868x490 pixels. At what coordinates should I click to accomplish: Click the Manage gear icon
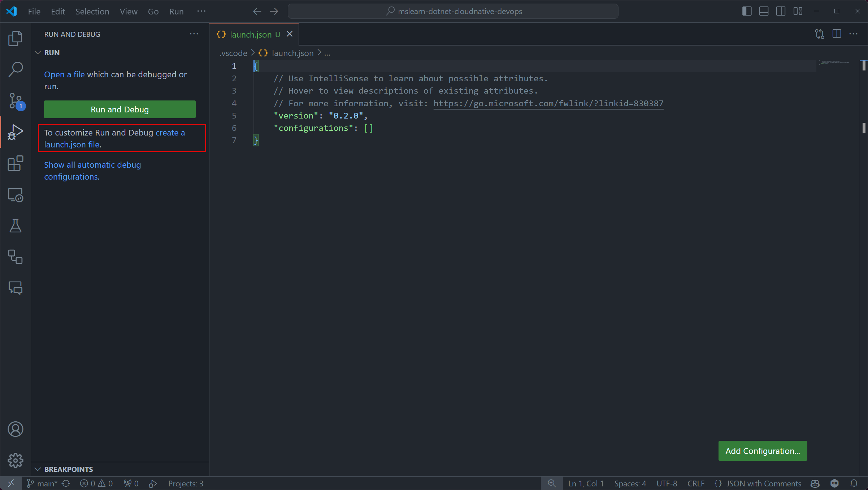point(15,460)
